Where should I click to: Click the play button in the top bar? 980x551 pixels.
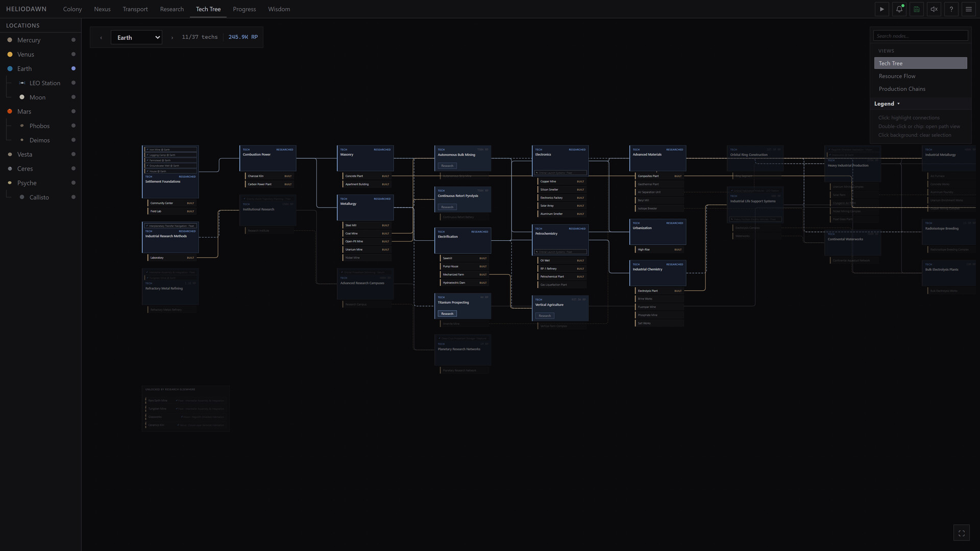(x=881, y=9)
